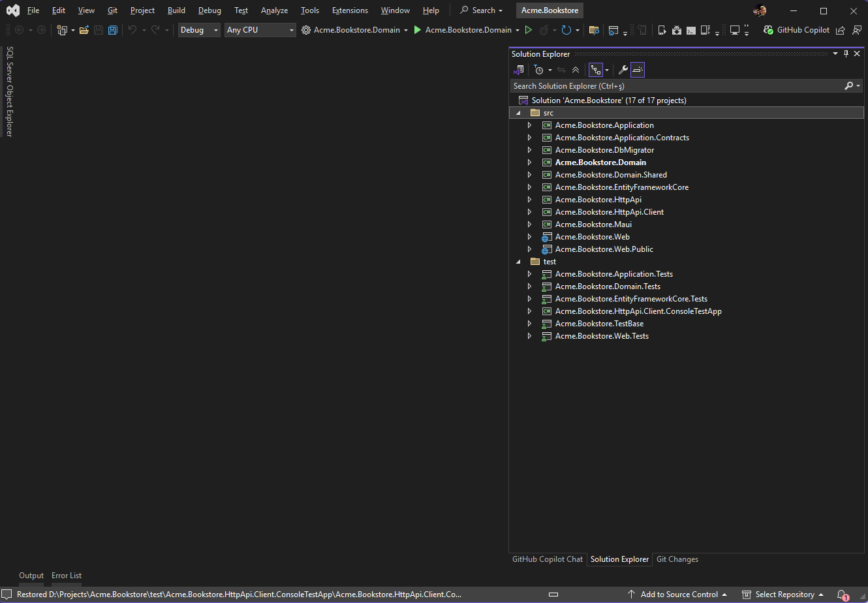Open Solution Explorer Properties with the wrench icon
This screenshot has width=868, height=603.
tap(623, 70)
